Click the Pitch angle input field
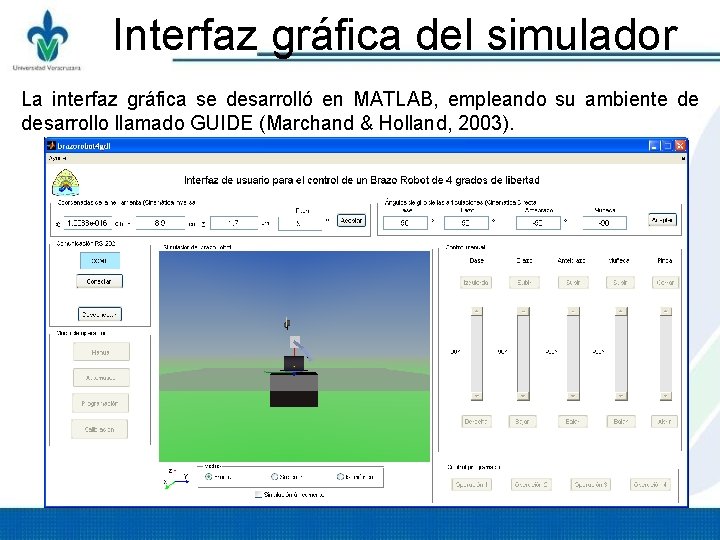This screenshot has width=720, height=540. [300, 224]
